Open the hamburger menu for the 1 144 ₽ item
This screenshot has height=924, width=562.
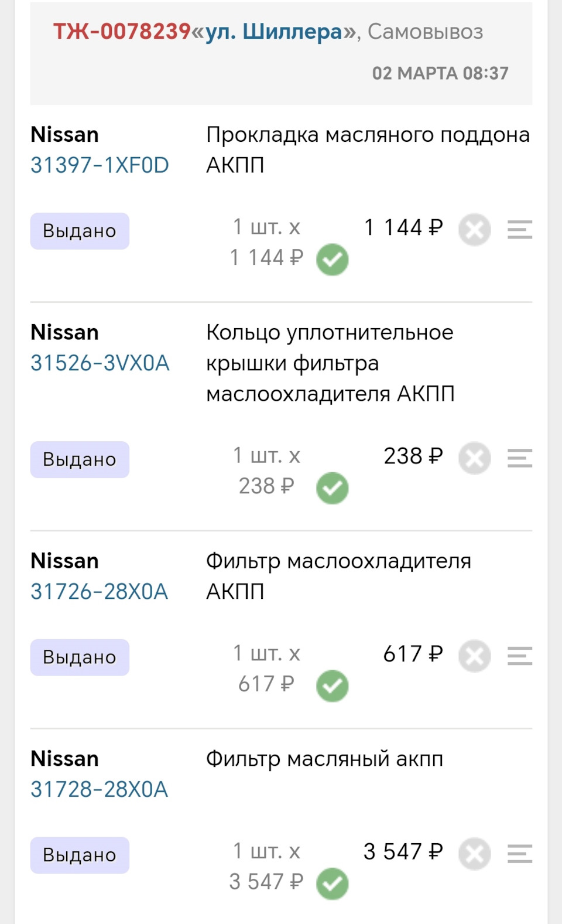(519, 230)
